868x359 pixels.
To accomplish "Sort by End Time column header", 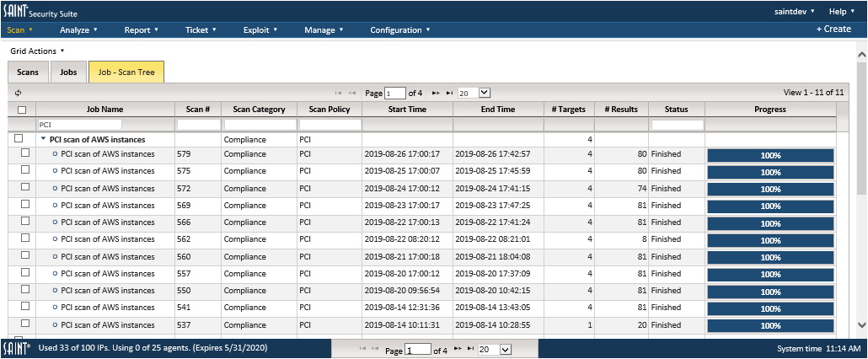I will tap(498, 110).
